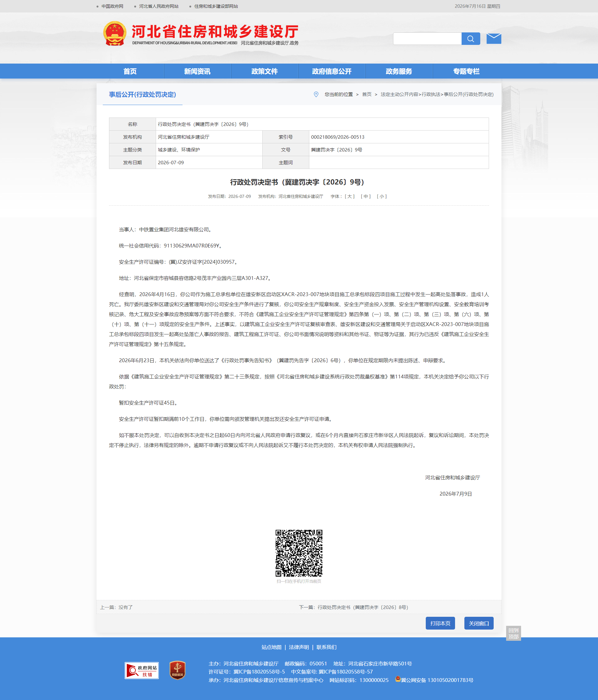Click the national emblem logo

[x=115, y=33]
